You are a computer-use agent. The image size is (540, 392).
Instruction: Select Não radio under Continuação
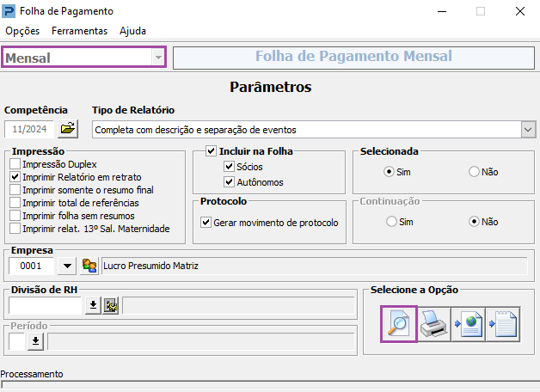[x=474, y=221]
